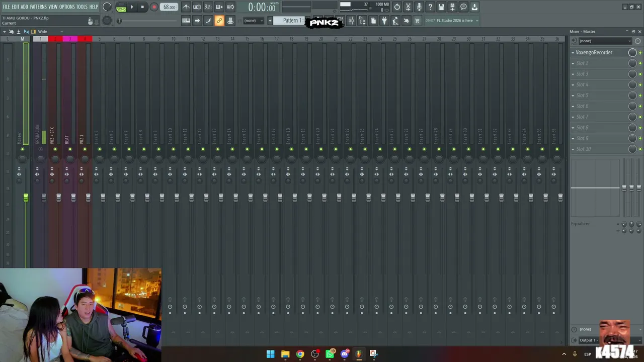
Task: Click the VoxengoRecorder mix level knob
Action: [x=632, y=52]
